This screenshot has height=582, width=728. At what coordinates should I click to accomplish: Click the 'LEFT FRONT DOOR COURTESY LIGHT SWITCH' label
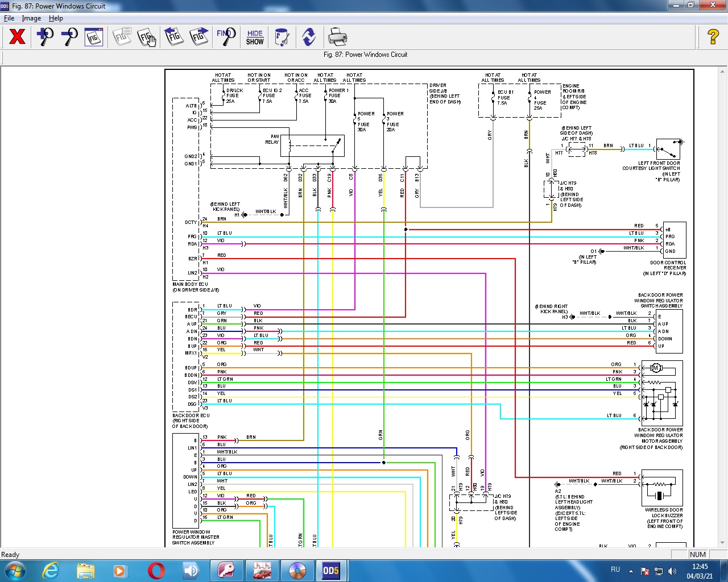tap(651, 165)
